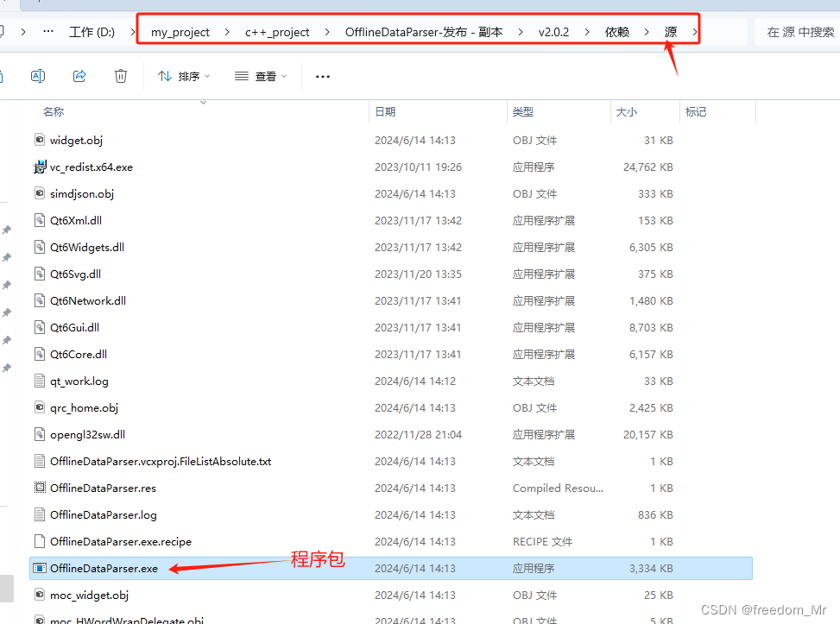
Task: Expand chevron after c++_project breadcrumb
Action: [327, 32]
